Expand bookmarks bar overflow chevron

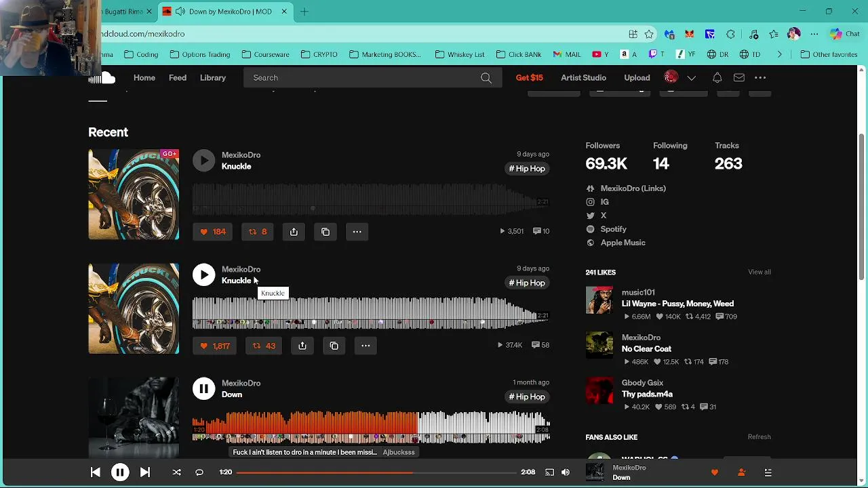coord(779,54)
